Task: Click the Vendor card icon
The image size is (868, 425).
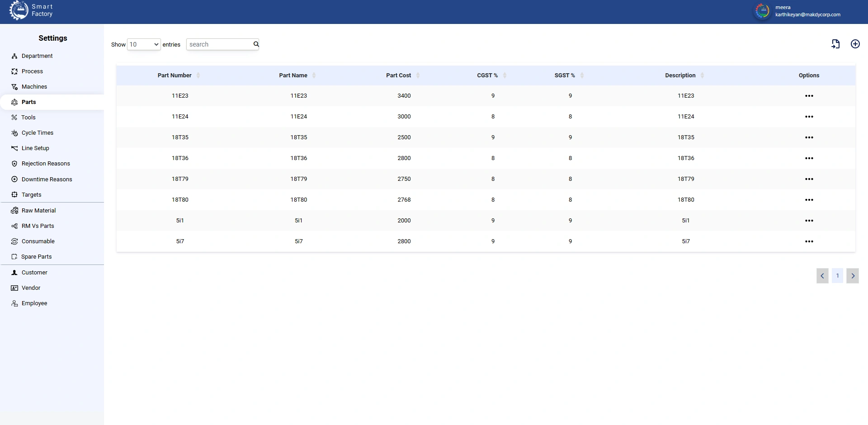Action: [14, 288]
